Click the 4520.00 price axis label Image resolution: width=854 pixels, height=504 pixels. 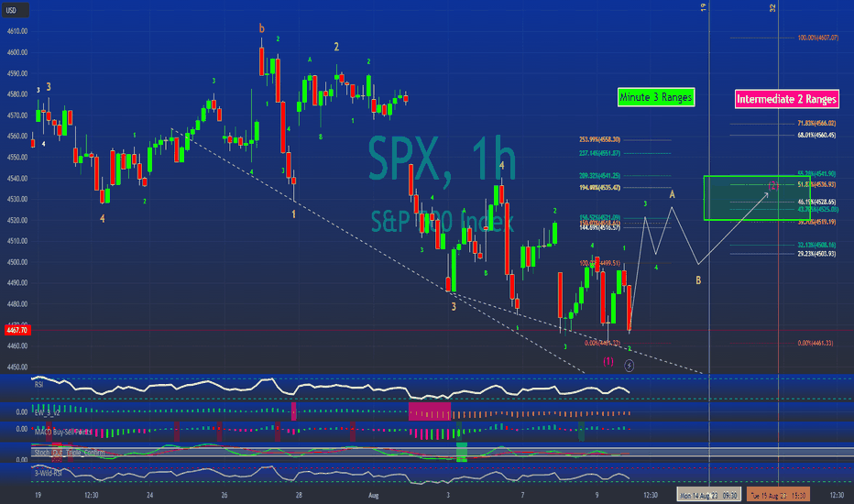click(17, 221)
